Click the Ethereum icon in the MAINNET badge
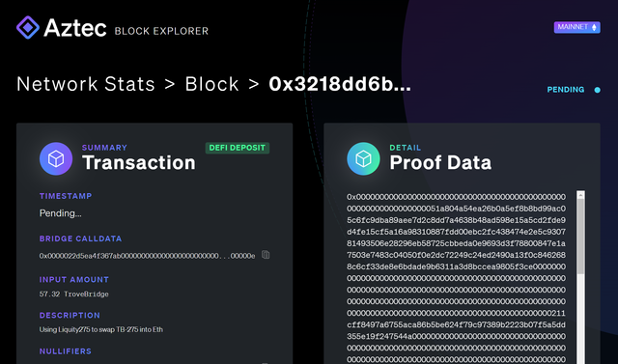618x364 pixels. point(595,27)
